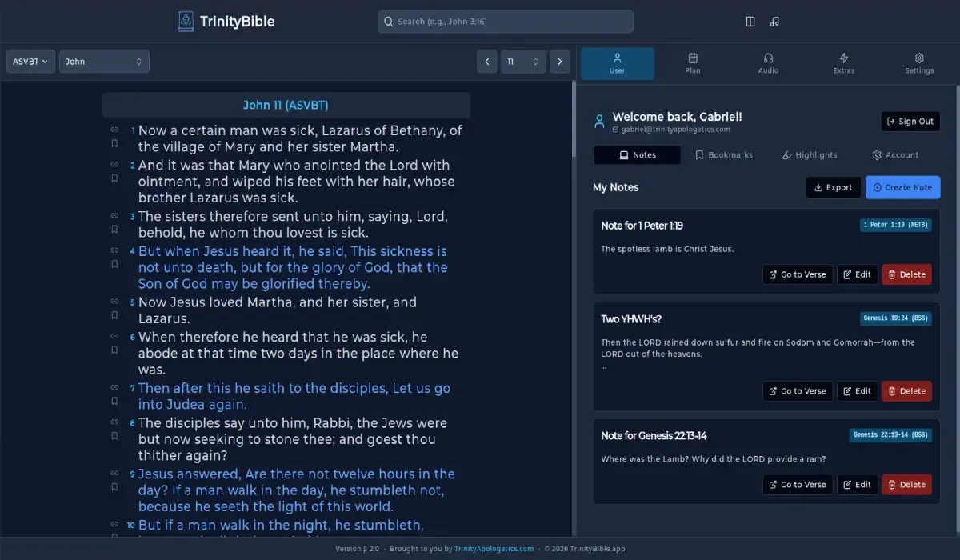Toggle the bookmark on verse 3
960x560 pixels.
(114, 230)
